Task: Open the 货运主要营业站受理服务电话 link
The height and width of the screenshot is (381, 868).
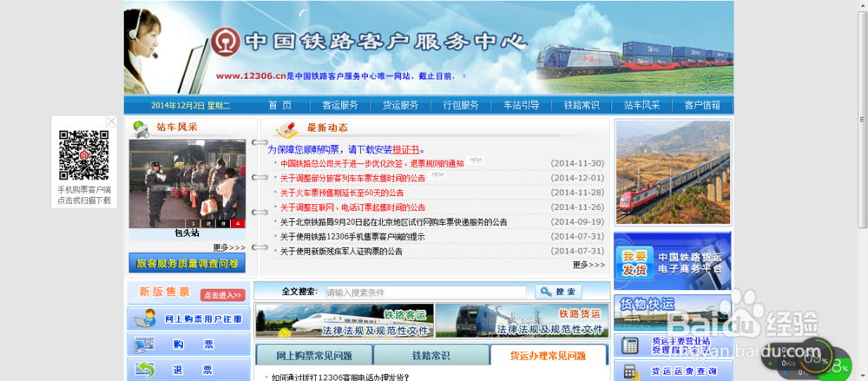Action: coord(681,345)
